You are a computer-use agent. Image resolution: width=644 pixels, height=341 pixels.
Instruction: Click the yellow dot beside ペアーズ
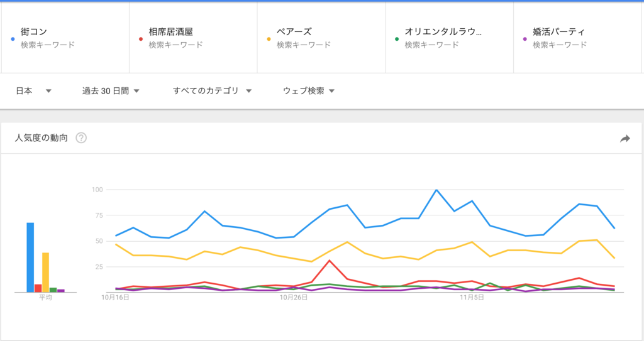tap(269, 39)
